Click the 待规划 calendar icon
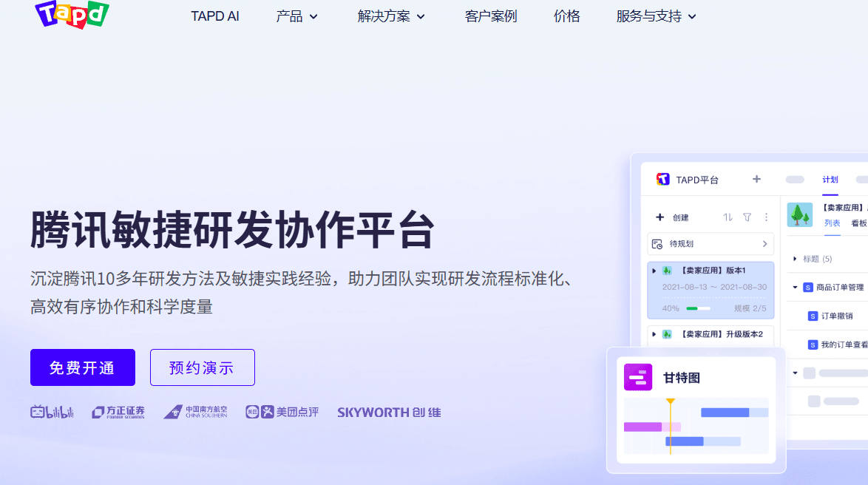Image resolution: width=868 pixels, height=485 pixels. [657, 243]
